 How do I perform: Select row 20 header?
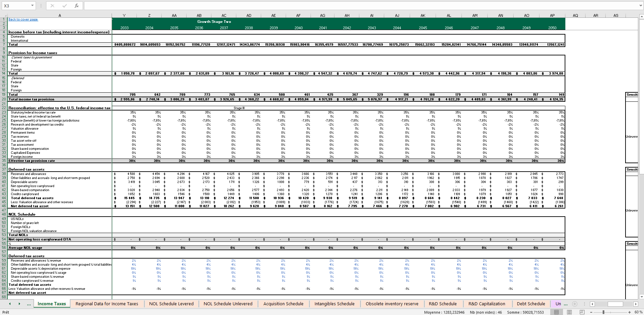4,99
